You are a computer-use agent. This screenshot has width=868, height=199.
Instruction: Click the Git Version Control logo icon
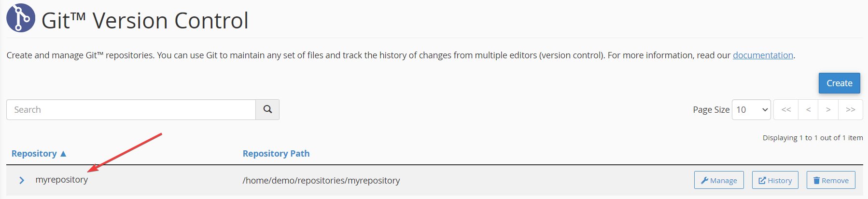21,18
